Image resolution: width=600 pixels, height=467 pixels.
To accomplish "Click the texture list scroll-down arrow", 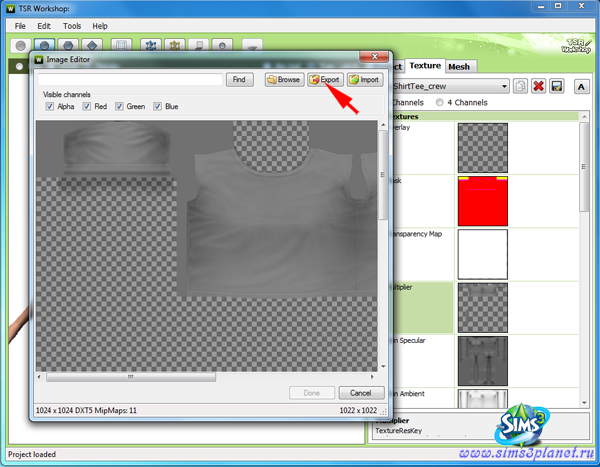I will (x=584, y=403).
